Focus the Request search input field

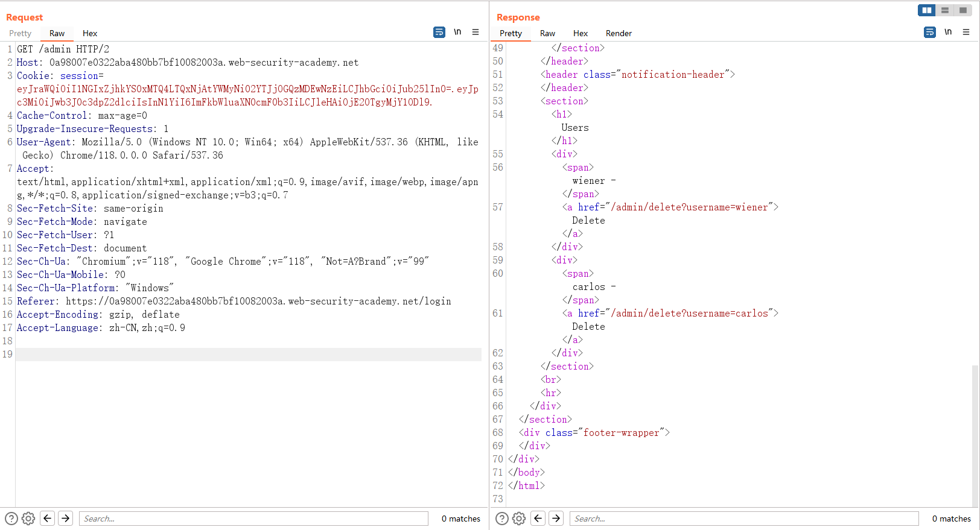[253, 519]
